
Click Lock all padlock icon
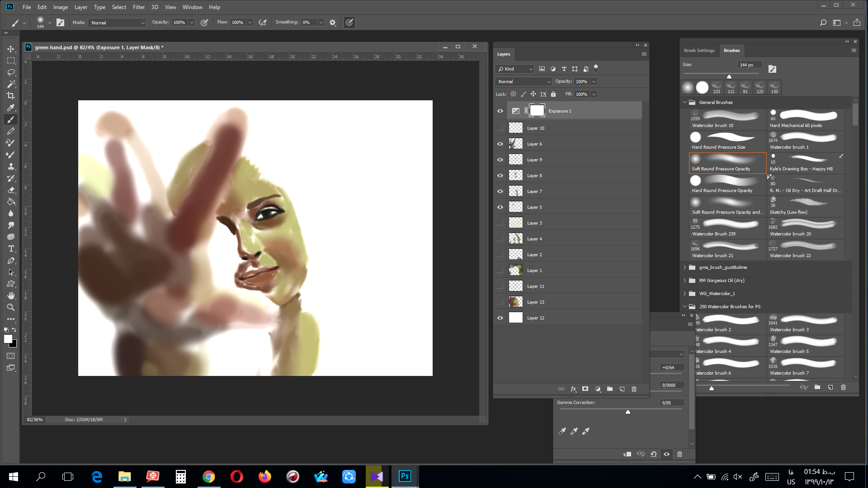(553, 94)
